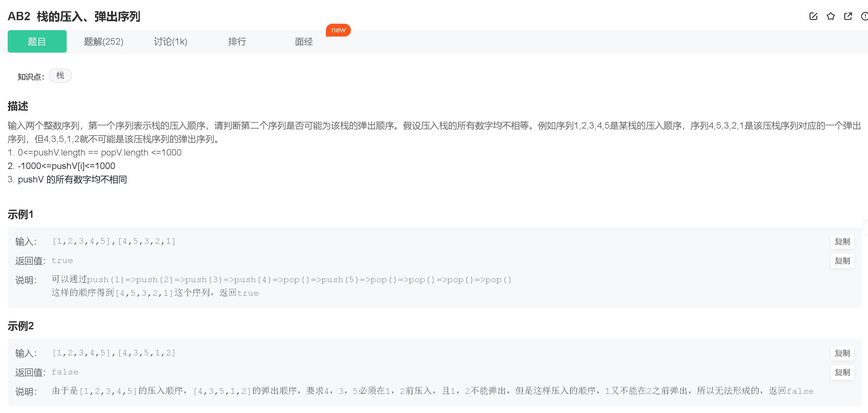The width and height of the screenshot is (868, 413).
Task: Click the edit note pencil icon
Action: (813, 16)
